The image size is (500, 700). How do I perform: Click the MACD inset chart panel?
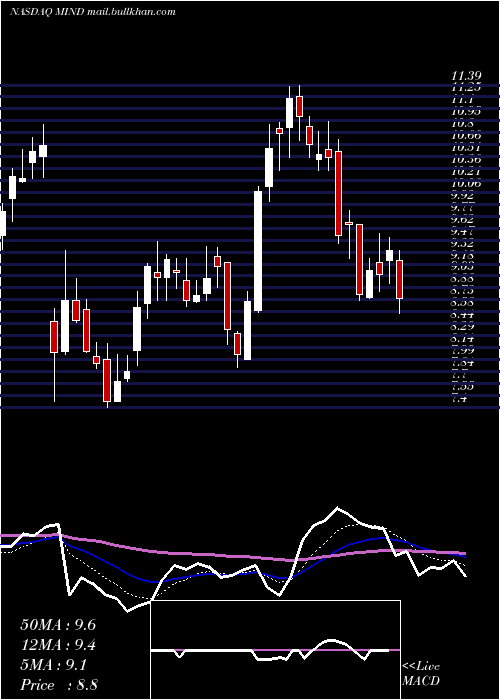click(x=276, y=650)
